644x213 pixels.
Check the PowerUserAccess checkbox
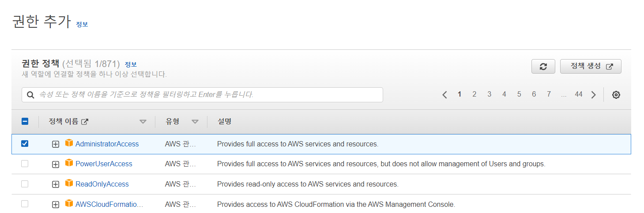point(25,164)
